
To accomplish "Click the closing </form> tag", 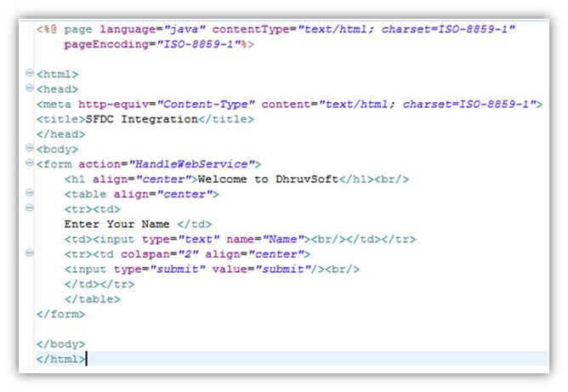I will point(61,314).
